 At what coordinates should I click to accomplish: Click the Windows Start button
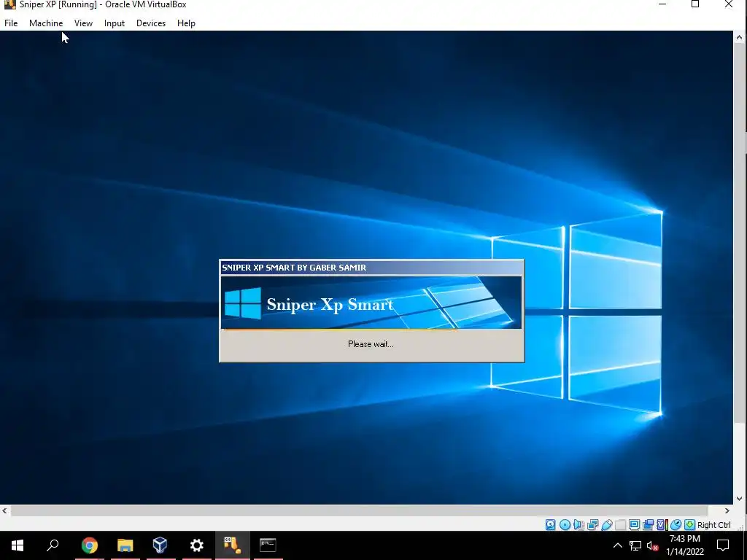coord(18,545)
